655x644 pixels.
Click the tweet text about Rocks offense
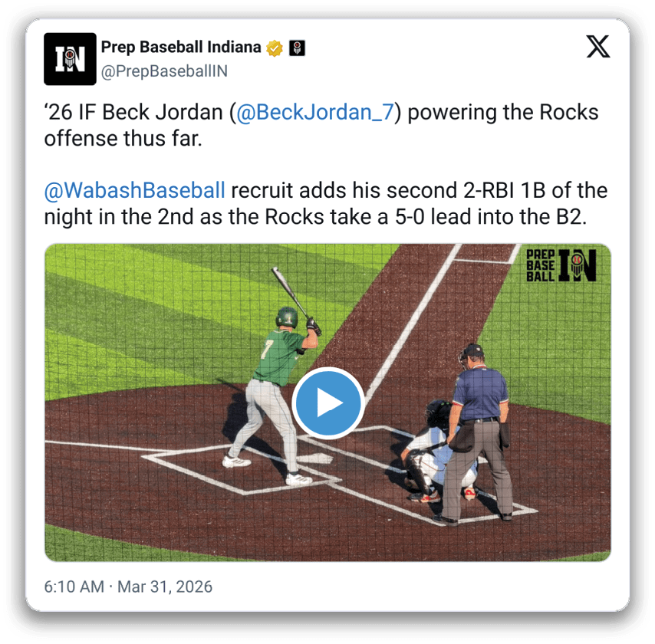click(321, 125)
